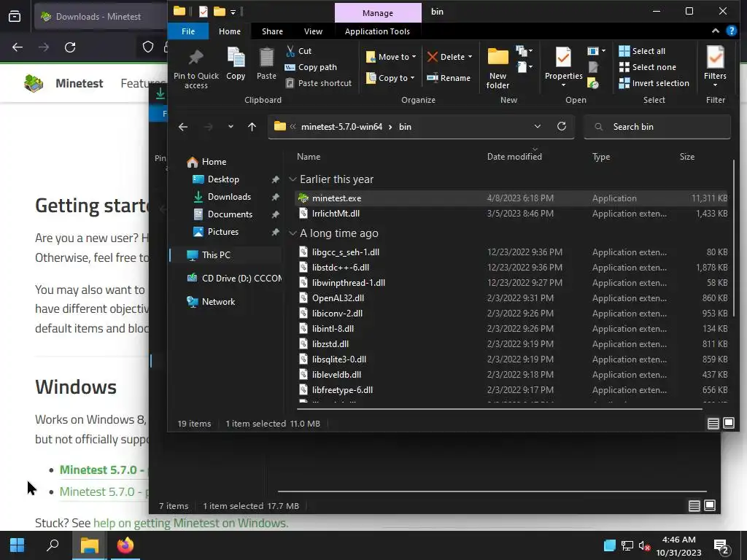Open Quick Access Toolbar customize dropdown
This screenshot has height=560, width=747.
(233, 12)
